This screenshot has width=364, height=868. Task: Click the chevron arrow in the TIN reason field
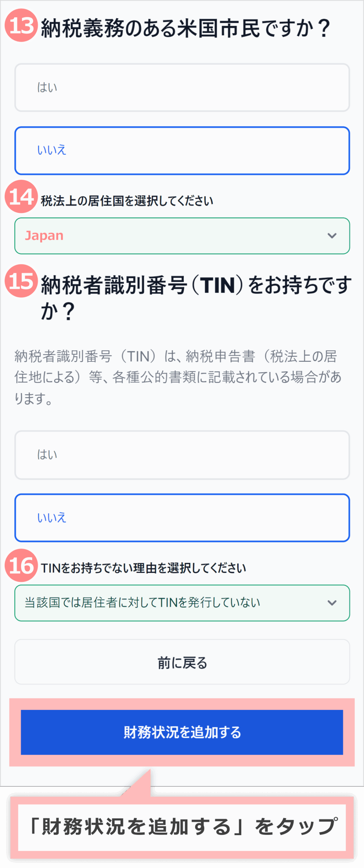coord(332,603)
